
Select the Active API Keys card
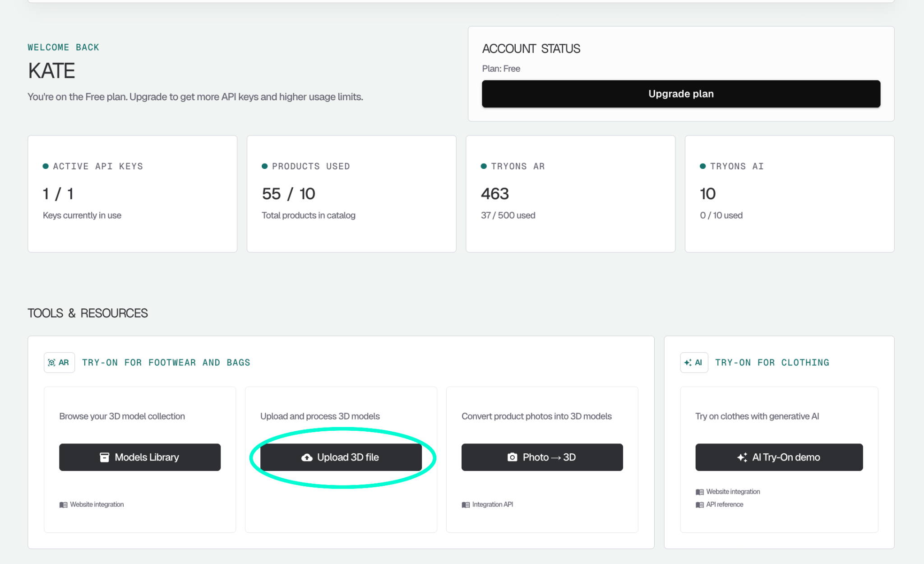[132, 194]
